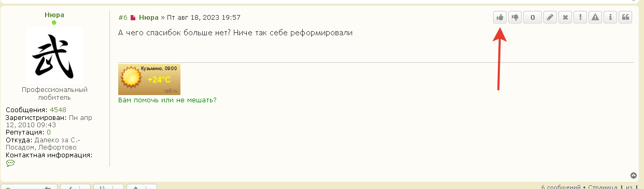Report this post via exclamation mark icon
Image resolution: width=644 pixels, height=189 pixels.
[x=580, y=17]
